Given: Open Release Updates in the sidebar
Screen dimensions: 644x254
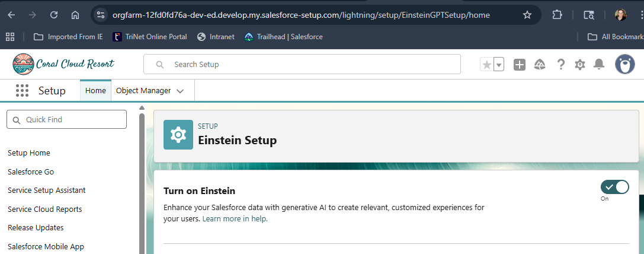Looking at the screenshot, I should (36, 227).
